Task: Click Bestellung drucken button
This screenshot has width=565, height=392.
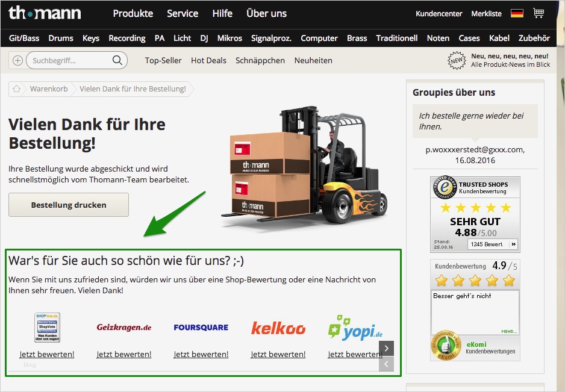Action: click(x=69, y=205)
